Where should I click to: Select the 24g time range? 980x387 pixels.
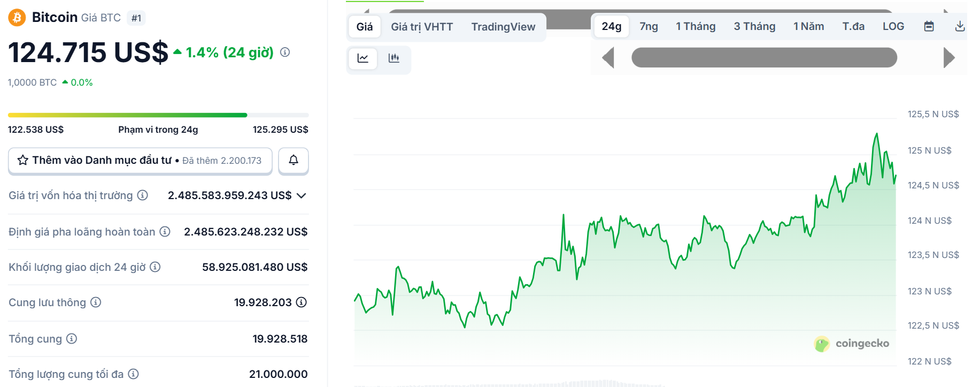[611, 26]
